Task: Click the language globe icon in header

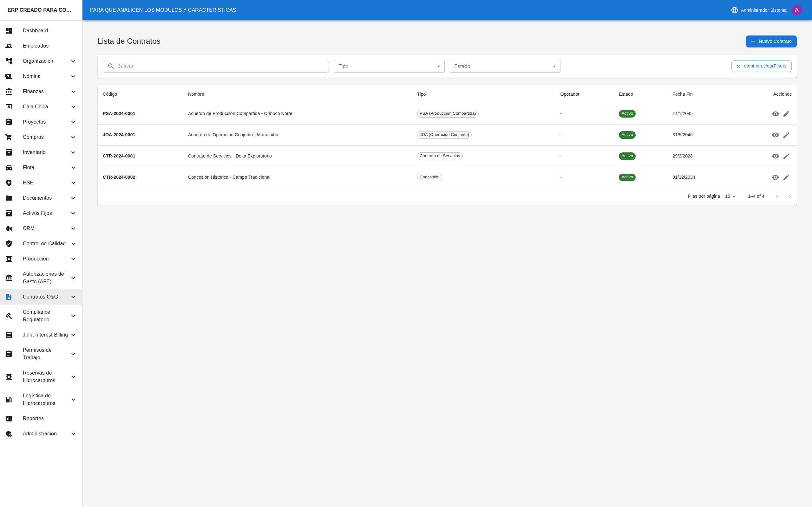Action: pos(734,10)
